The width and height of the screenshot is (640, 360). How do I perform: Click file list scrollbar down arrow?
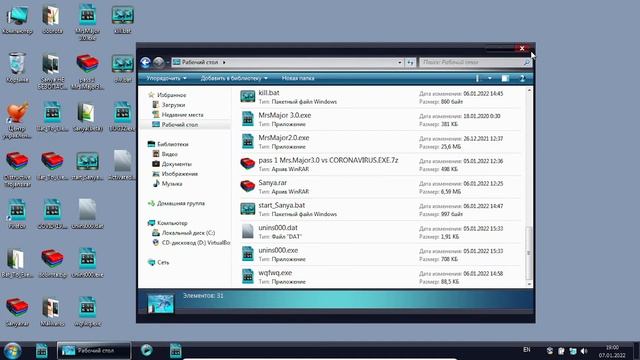tap(529, 284)
